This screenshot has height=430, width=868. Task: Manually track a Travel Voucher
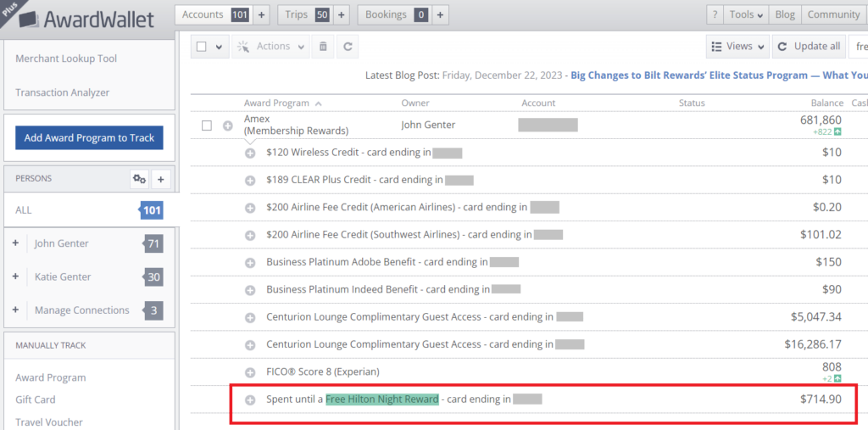point(49,422)
